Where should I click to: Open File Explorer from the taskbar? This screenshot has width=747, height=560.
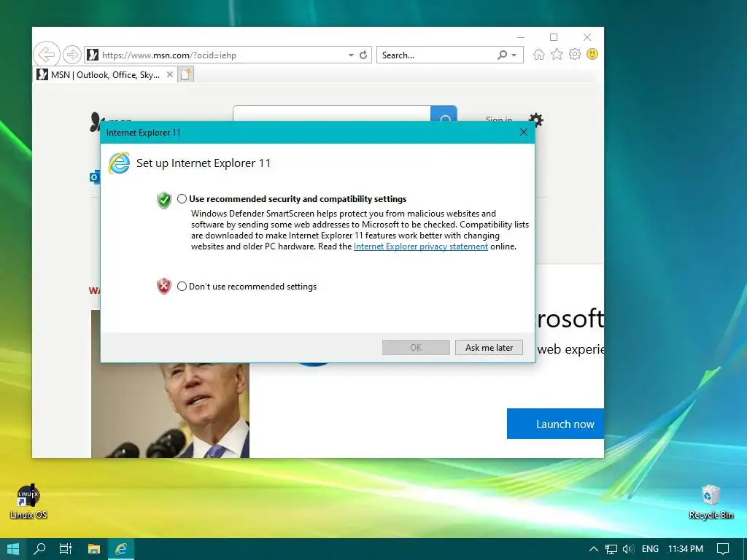click(x=94, y=549)
